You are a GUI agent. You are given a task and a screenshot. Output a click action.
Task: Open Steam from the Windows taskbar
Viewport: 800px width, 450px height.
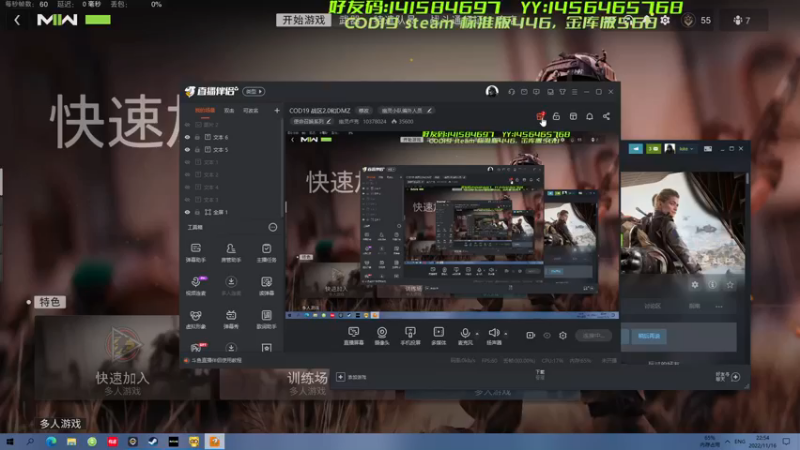153,442
